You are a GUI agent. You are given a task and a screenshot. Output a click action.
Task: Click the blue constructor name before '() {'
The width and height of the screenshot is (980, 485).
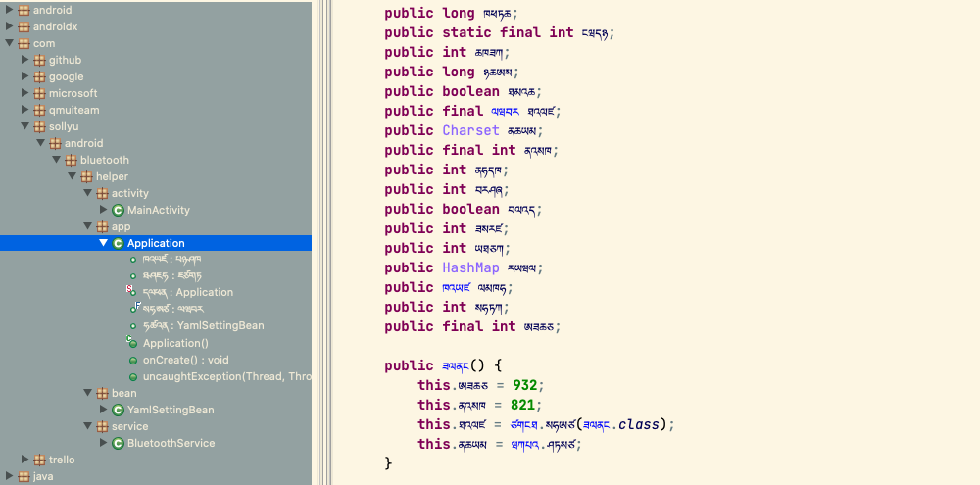click(455, 366)
